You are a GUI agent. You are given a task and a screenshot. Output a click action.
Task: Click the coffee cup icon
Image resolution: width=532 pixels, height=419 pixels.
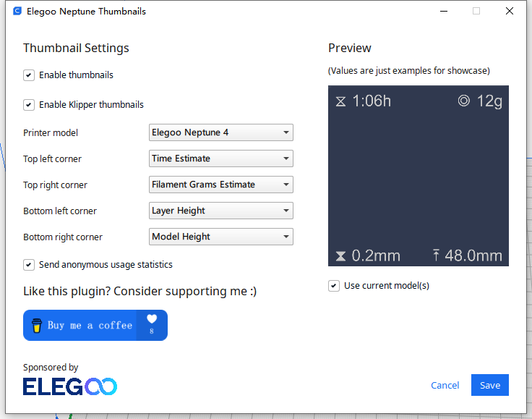(36, 326)
